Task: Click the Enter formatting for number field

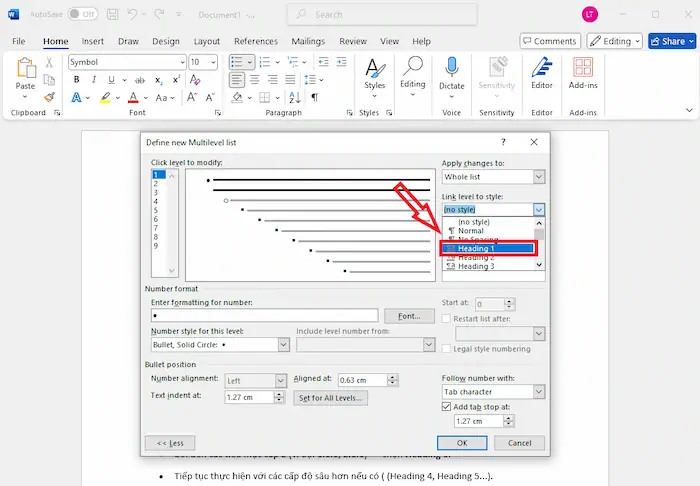Action: [264, 316]
